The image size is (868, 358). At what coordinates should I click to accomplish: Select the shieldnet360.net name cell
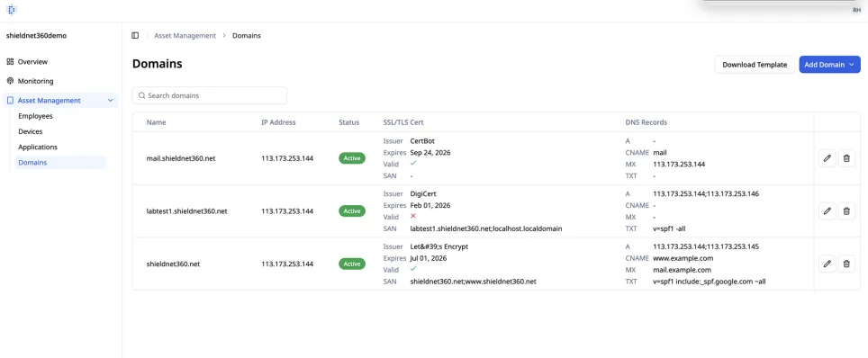(x=173, y=264)
